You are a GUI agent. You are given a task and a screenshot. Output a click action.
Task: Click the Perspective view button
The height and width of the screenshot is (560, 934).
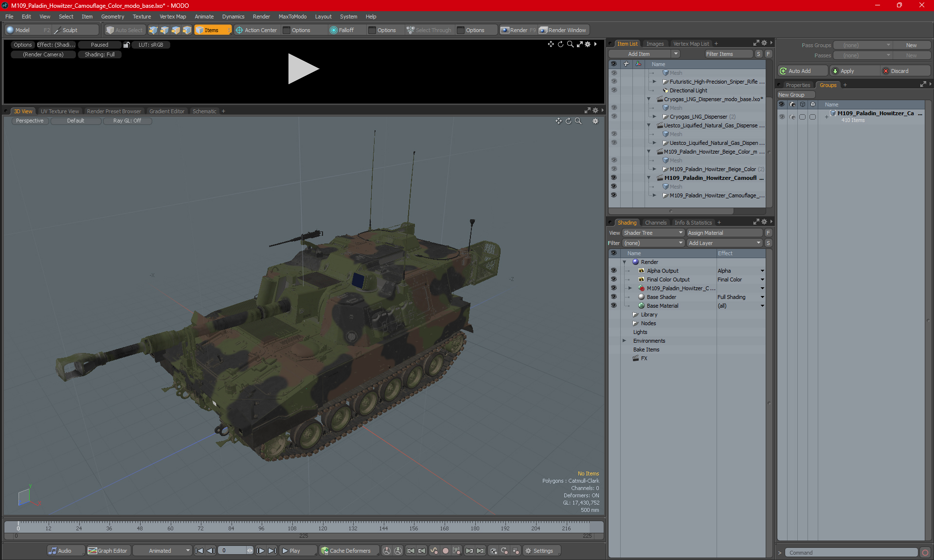click(30, 121)
